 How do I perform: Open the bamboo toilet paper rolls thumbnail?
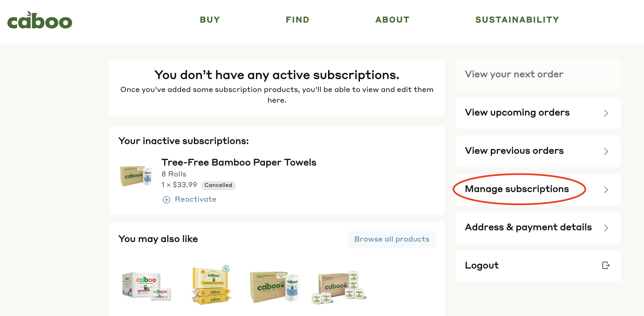click(x=339, y=287)
